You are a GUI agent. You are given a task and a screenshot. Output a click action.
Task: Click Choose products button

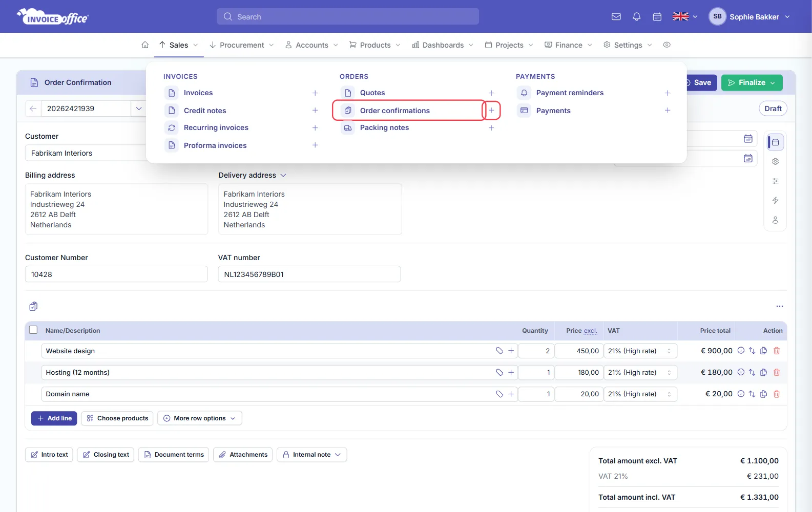pos(118,418)
